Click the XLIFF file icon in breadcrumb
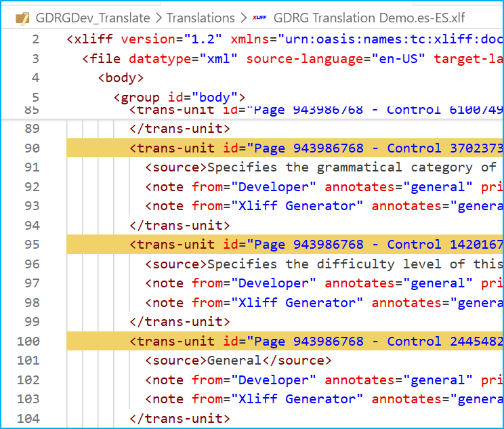 [x=259, y=18]
